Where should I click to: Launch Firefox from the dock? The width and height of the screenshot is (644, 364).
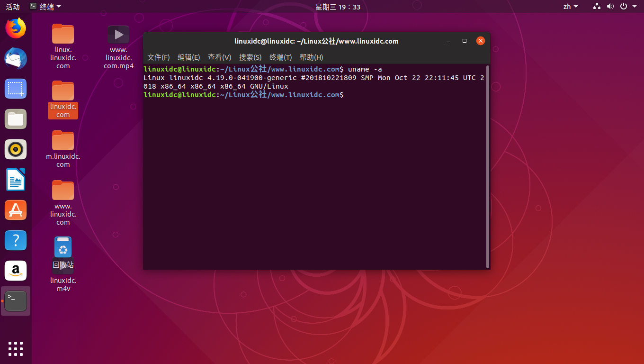point(16,28)
